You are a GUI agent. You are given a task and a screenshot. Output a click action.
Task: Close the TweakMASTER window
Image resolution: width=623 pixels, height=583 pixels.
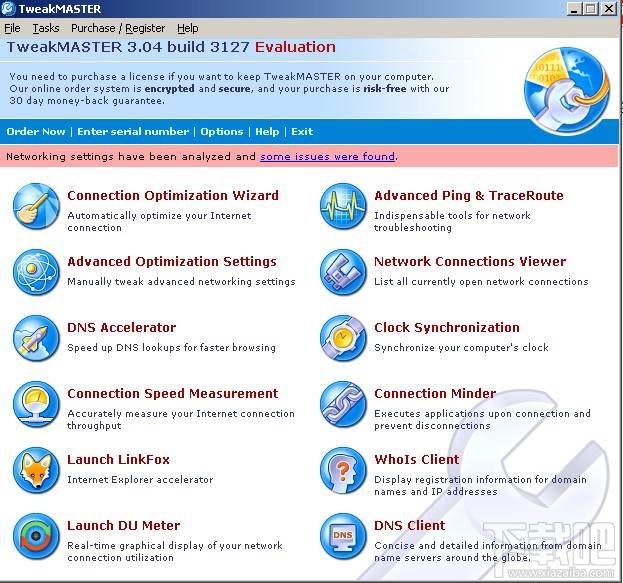tap(609, 8)
